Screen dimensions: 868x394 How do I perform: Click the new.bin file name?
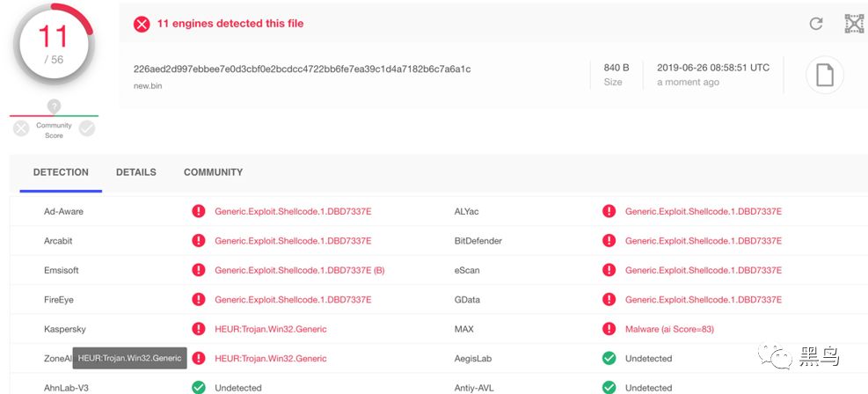(x=148, y=86)
